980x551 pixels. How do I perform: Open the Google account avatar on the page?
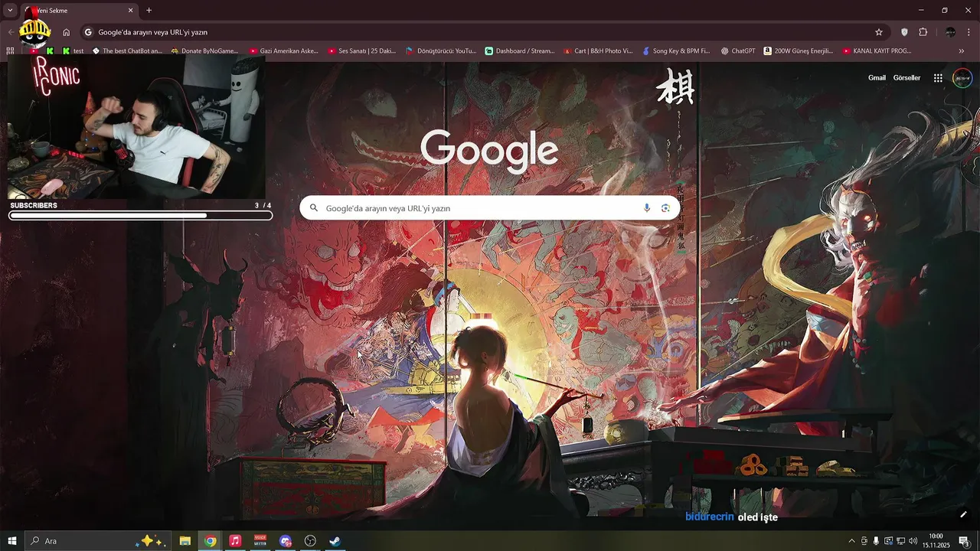(962, 78)
